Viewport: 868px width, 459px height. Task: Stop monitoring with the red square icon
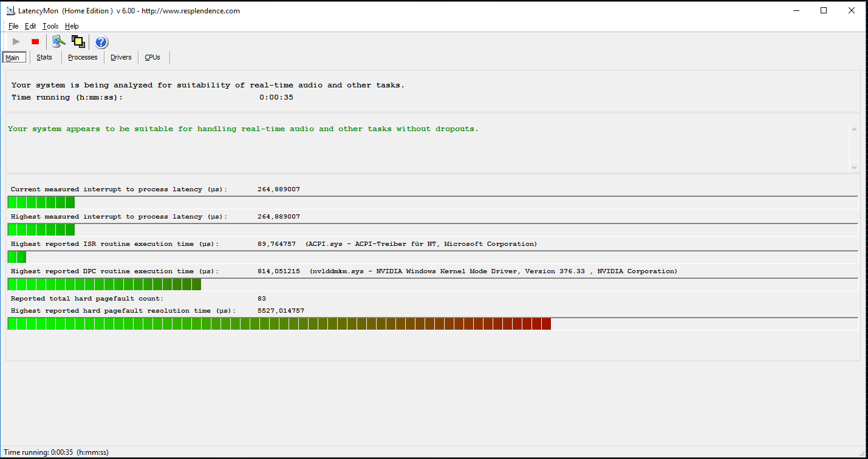[x=35, y=41]
